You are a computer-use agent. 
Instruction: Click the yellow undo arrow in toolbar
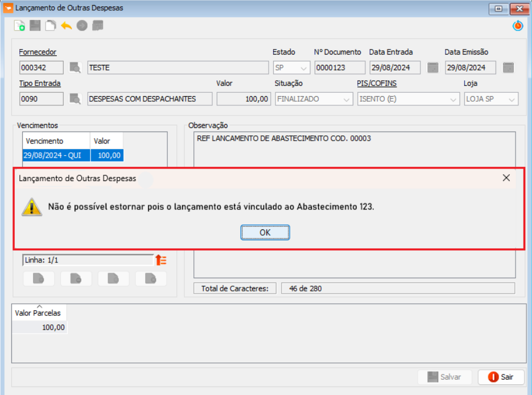click(x=67, y=26)
